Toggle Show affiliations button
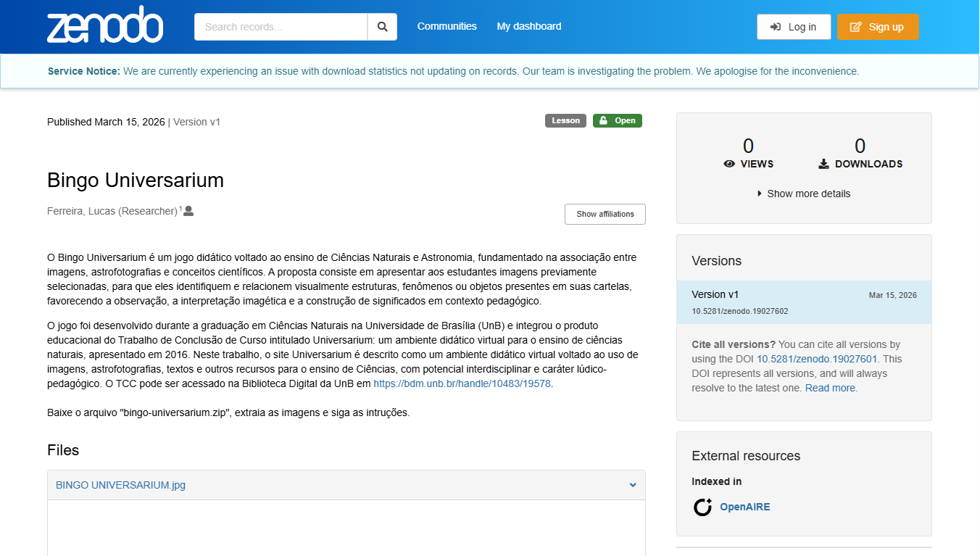Viewport: 980px width, 556px height. (x=605, y=215)
